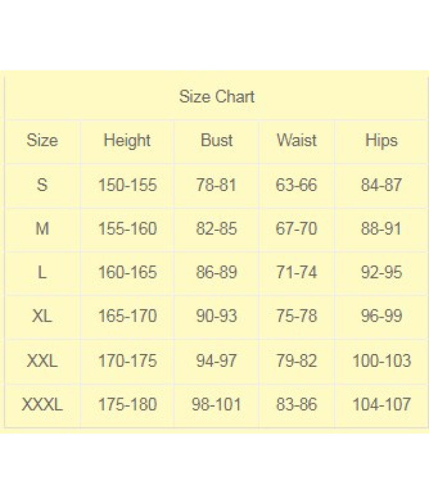
Task: Select the XL size row label
Action: click(42, 317)
